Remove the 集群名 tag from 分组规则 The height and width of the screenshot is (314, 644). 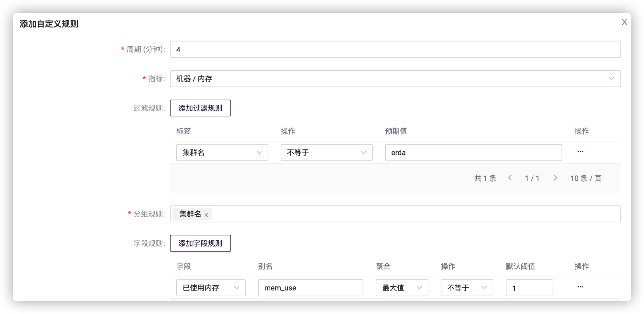coord(206,215)
